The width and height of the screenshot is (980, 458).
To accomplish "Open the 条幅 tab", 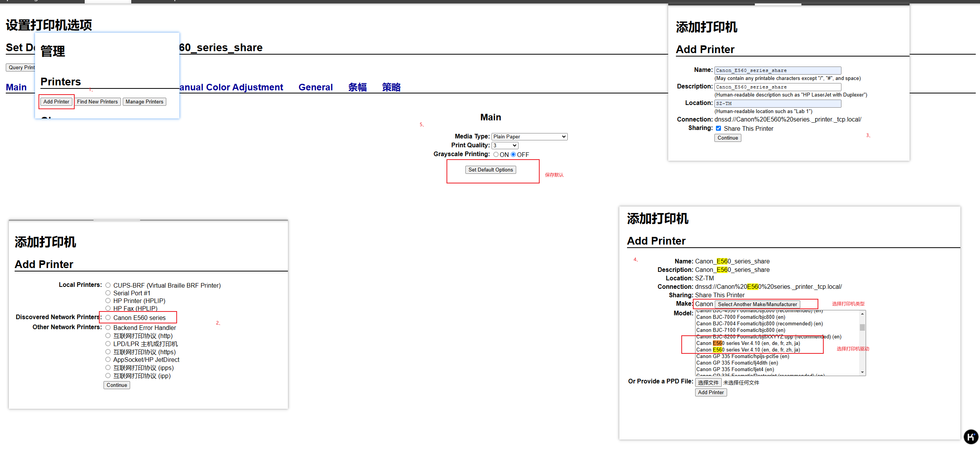I will click(358, 87).
